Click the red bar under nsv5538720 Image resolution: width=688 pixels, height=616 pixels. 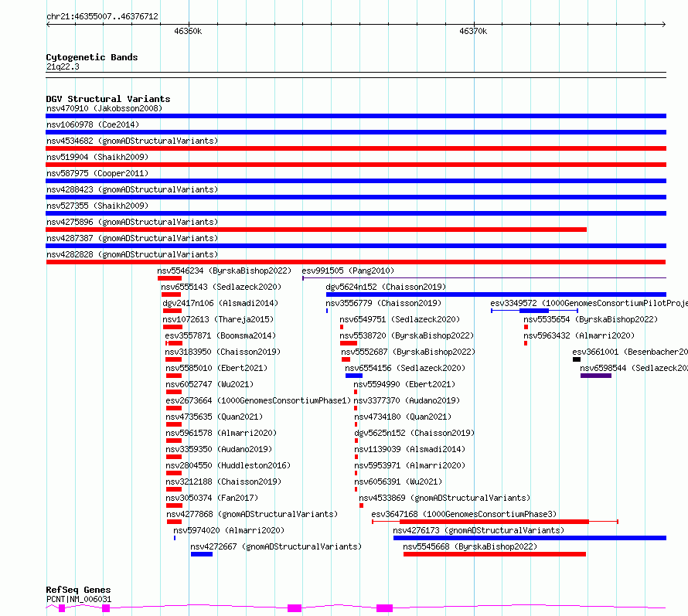tap(349, 343)
